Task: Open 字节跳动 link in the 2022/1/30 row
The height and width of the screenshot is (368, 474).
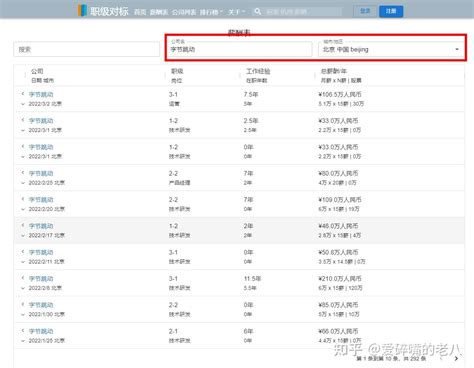Action: point(41,305)
